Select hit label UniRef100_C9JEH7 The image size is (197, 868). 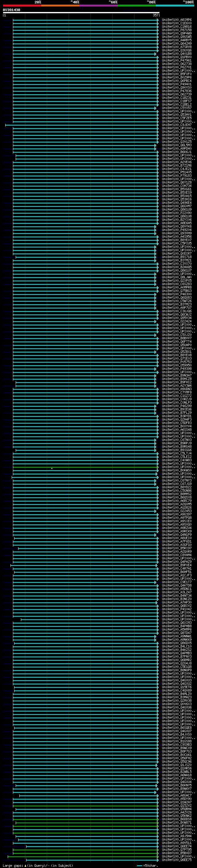coord(176,125)
